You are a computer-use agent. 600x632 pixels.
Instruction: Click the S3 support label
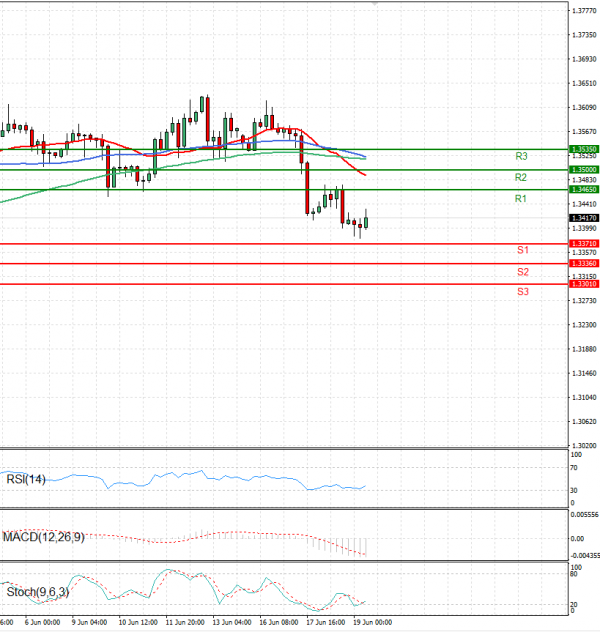(522, 292)
